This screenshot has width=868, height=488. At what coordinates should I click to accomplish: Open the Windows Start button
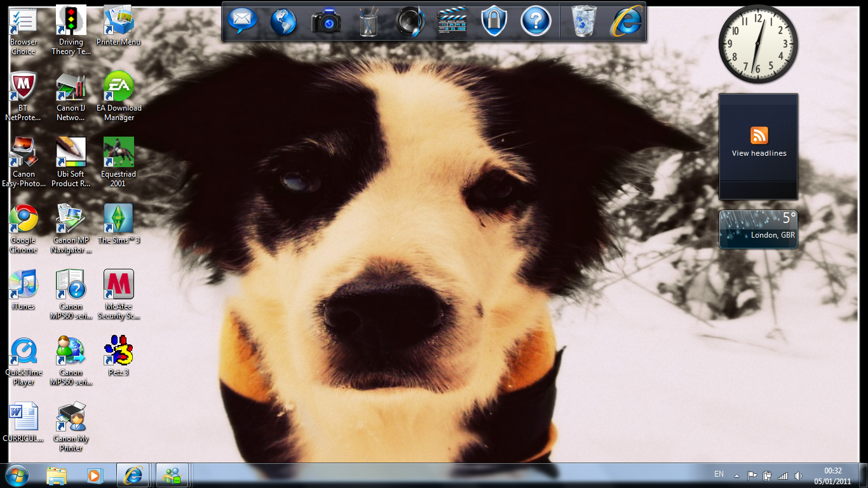click(17, 475)
